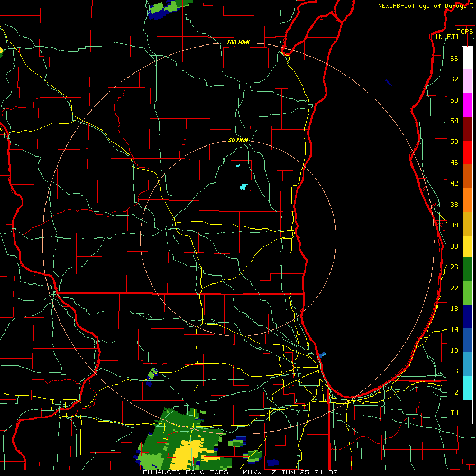Click the "6" legend value
This screenshot has height=476, width=476.
456,371
